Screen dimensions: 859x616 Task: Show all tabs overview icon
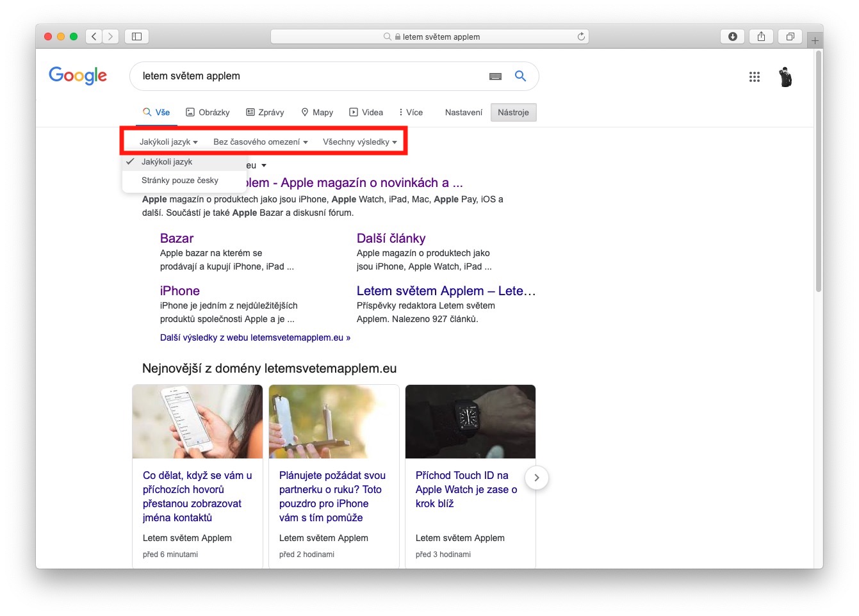pos(790,36)
